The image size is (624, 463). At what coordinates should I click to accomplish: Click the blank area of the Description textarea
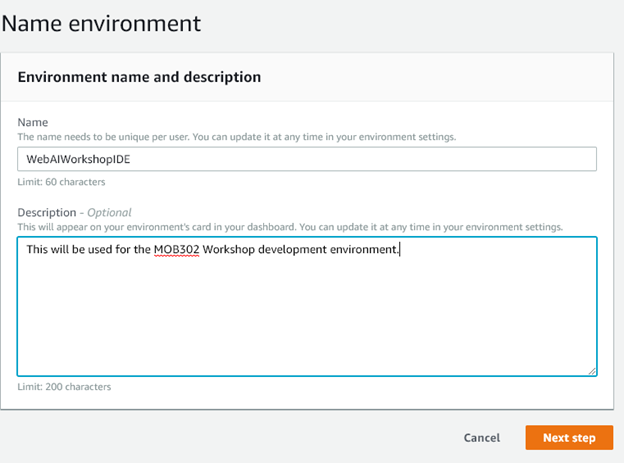coord(306,320)
